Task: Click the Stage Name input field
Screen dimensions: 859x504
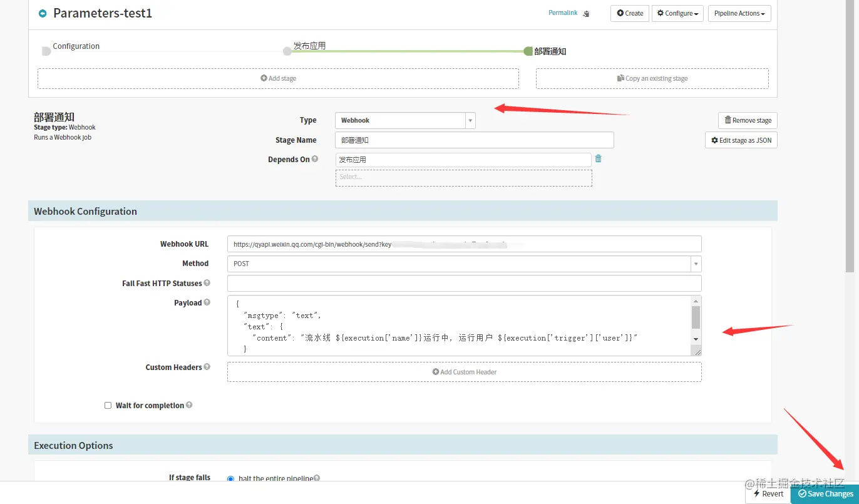Action: (475, 140)
